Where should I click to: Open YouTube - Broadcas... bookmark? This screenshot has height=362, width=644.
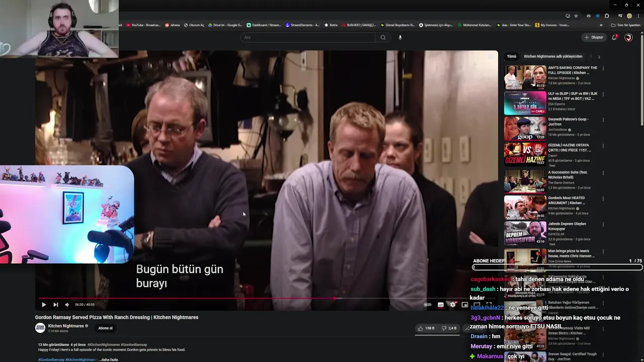pyautogui.click(x=143, y=25)
